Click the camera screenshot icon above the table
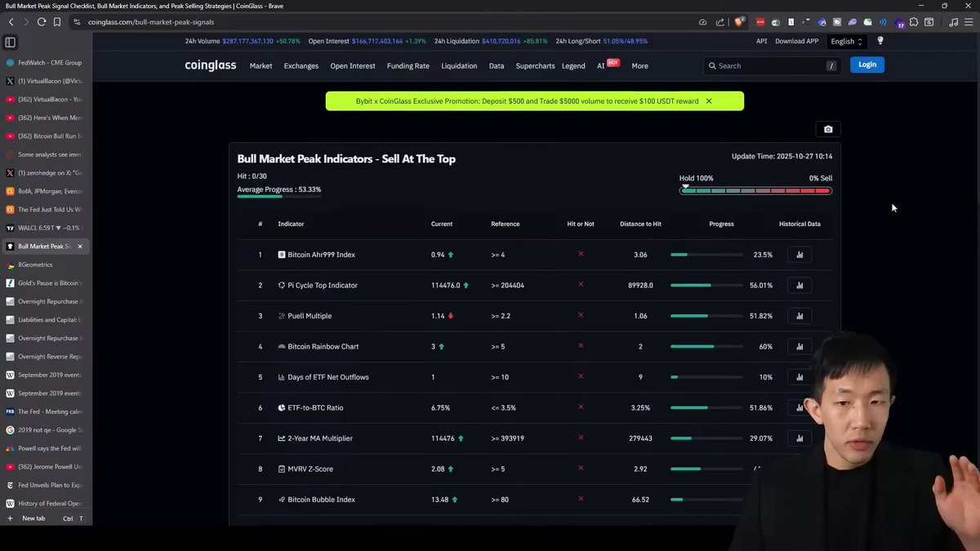This screenshot has width=980, height=551. click(x=828, y=129)
